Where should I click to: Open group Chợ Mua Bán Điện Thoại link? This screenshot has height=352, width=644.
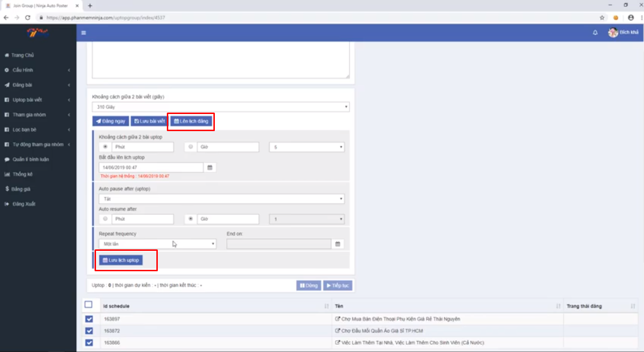400,319
